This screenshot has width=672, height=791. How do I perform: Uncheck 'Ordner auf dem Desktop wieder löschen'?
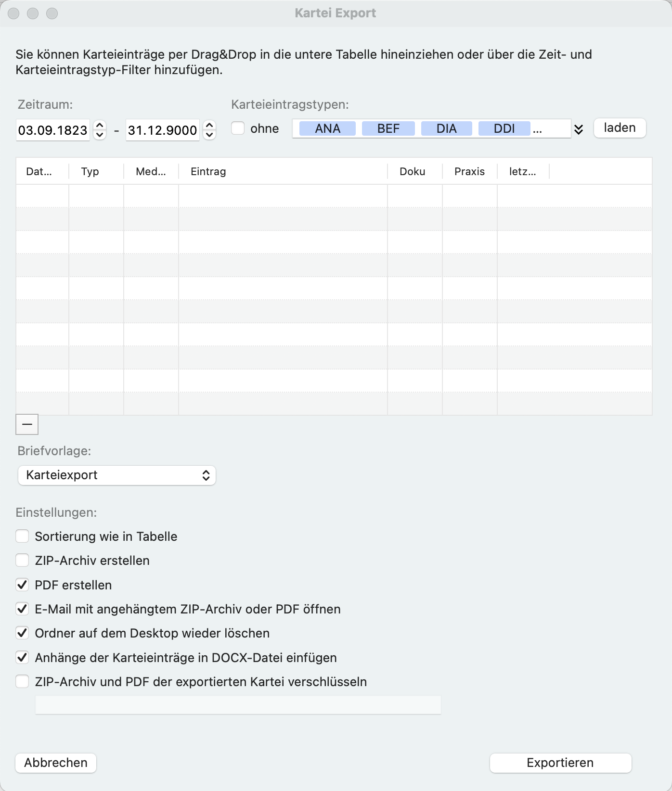(x=22, y=633)
